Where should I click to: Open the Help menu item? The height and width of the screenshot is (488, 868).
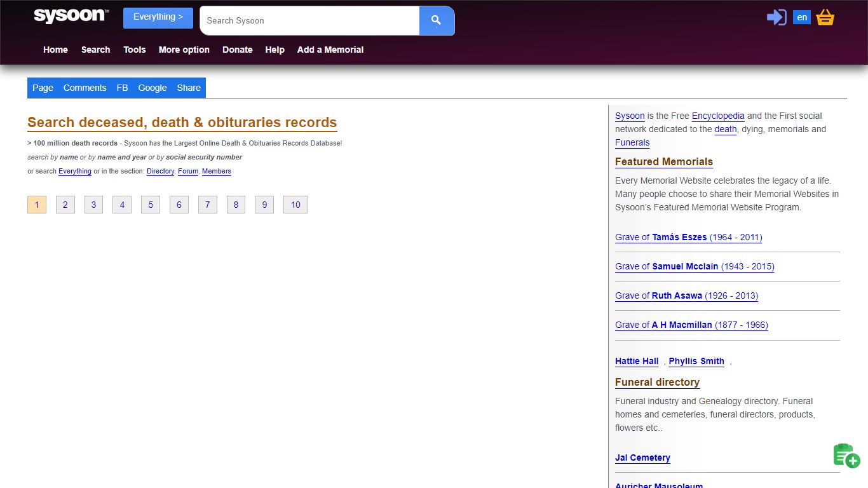pyautogui.click(x=275, y=50)
